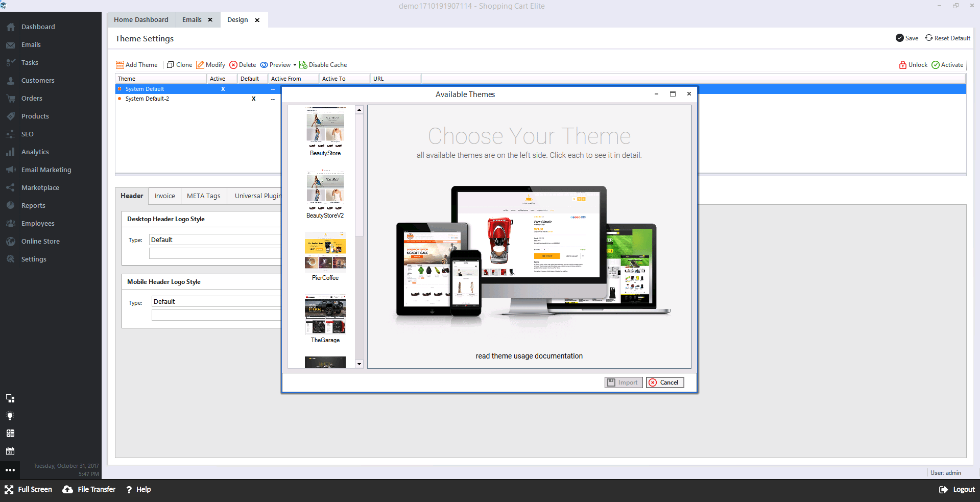
Task: Select the Invoice settings tab
Action: (165, 196)
